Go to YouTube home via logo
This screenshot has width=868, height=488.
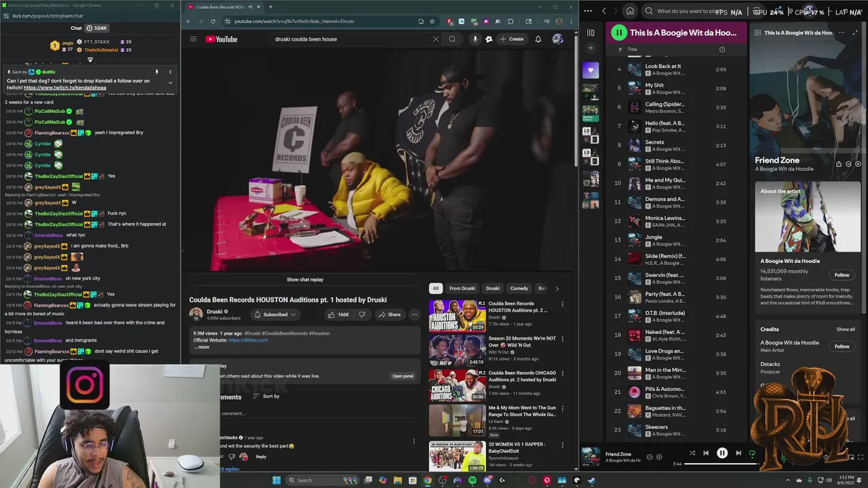pyautogui.click(x=222, y=39)
